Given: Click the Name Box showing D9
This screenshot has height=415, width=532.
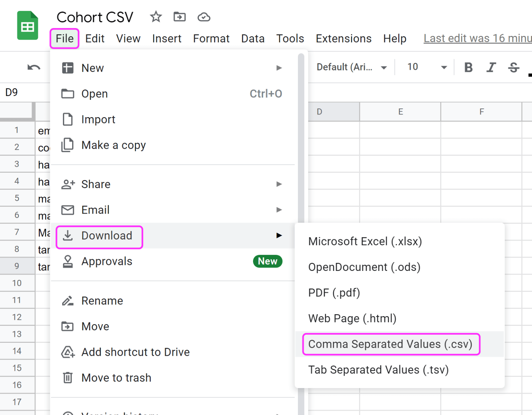Looking at the screenshot, I should [12, 92].
